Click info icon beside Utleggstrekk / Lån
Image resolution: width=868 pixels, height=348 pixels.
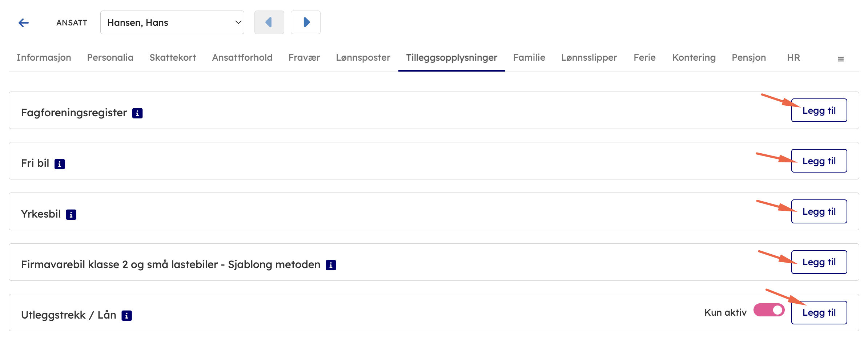coord(126,316)
